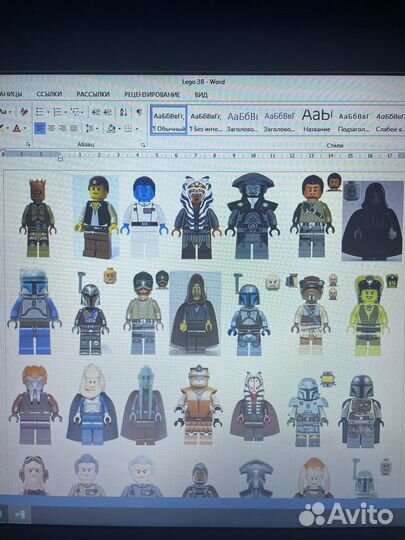
Task: Click the Clear Formatting eraser icon
Action: pos(24,112)
